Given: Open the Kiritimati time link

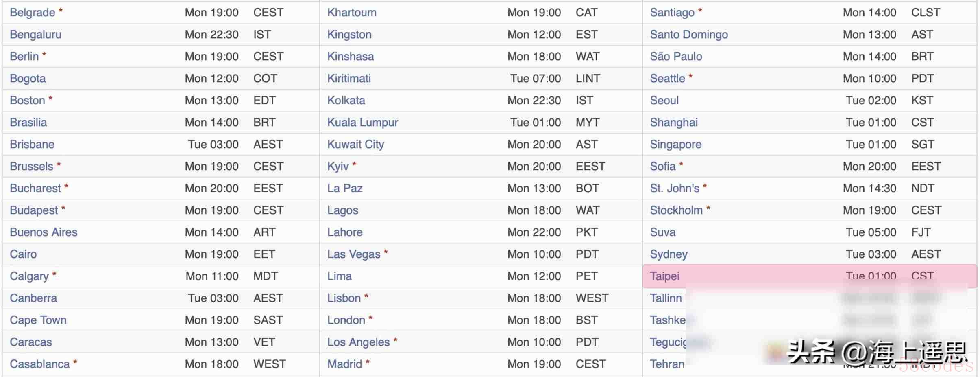Looking at the screenshot, I should click(349, 79).
